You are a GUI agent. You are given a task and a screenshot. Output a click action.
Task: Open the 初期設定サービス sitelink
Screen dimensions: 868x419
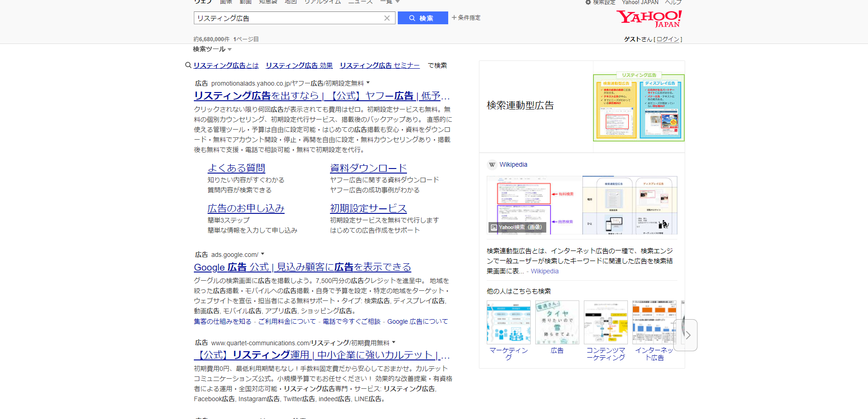[368, 208]
